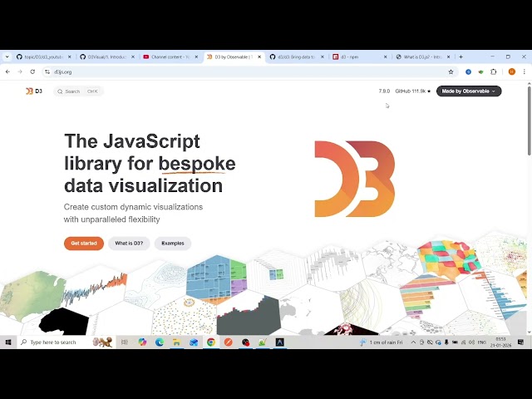Open the orange round app in taskbar
This screenshot has width=532, height=399.
(229, 342)
